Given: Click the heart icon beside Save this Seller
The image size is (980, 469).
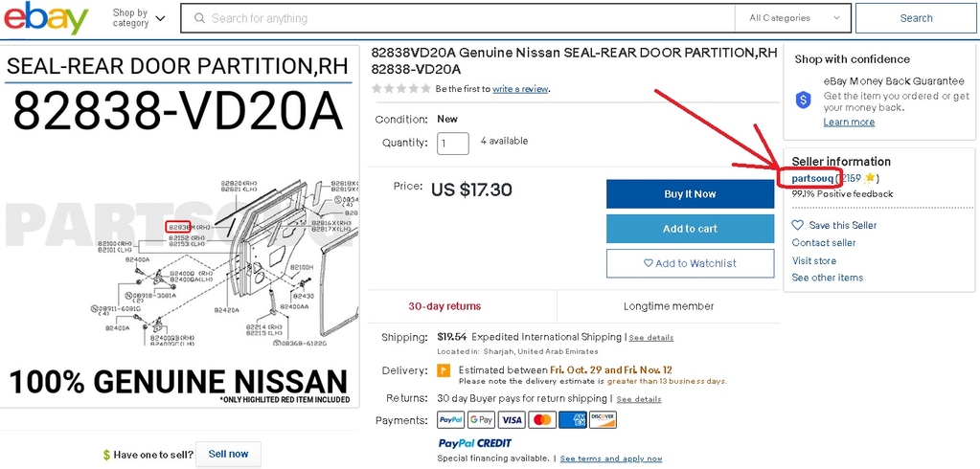Looking at the screenshot, I should point(797,225).
